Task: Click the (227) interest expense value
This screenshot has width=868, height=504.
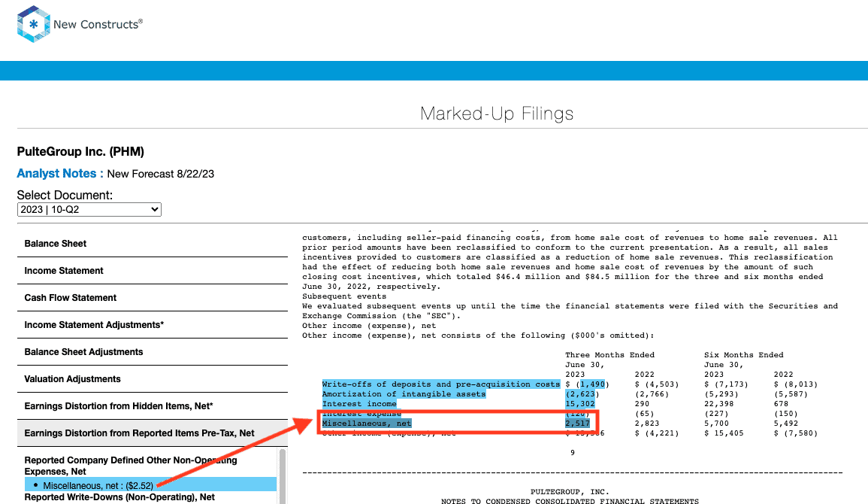Action: [x=716, y=414]
